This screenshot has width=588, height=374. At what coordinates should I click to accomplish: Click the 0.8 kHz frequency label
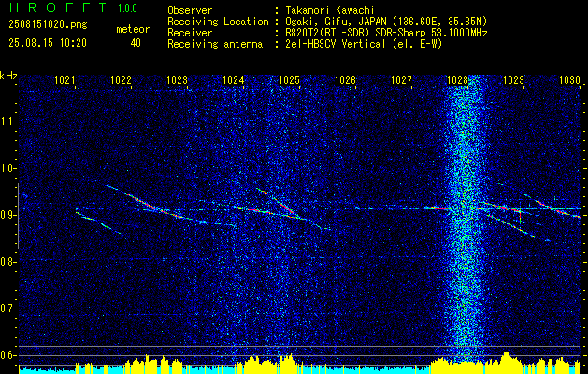7,262
